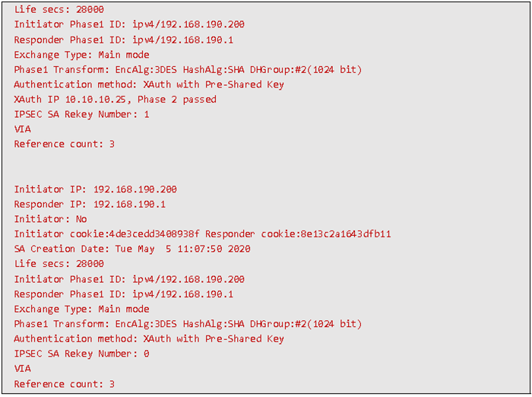Click the first 'Authentication method: XAuth' line

coord(149,84)
